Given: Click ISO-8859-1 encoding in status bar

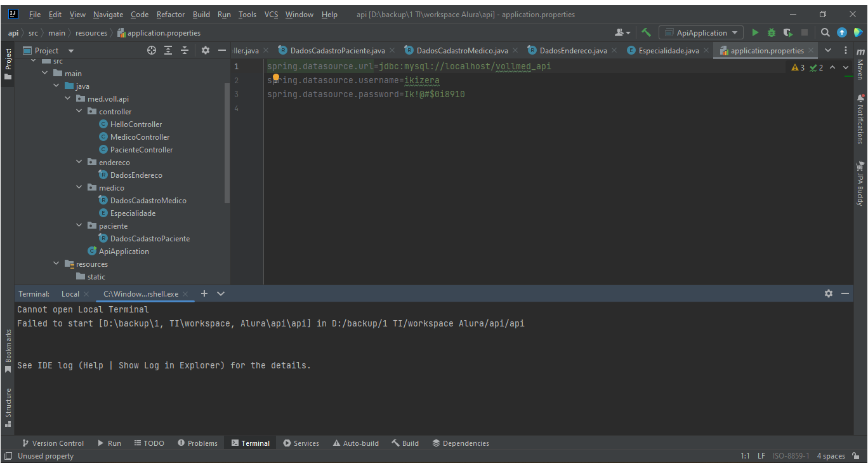Looking at the screenshot, I should (x=791, y=456).
